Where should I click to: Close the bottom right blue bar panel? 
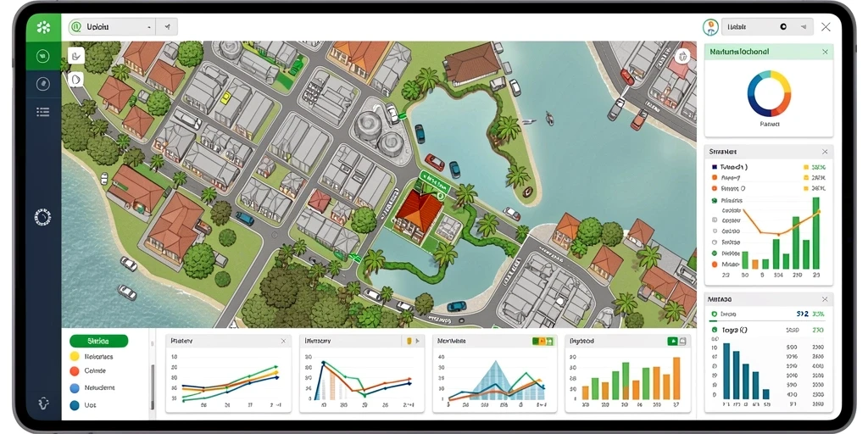[825, 299]
